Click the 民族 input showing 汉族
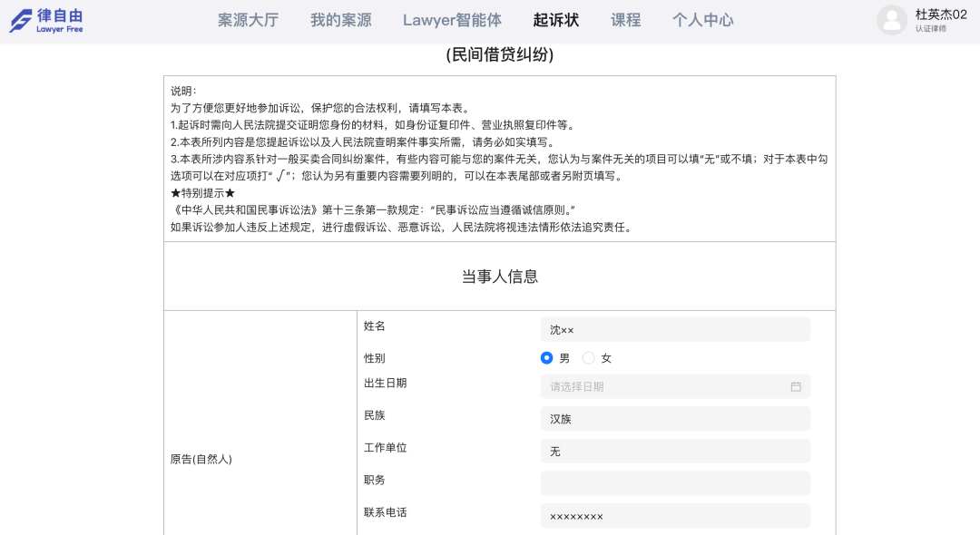The width and height of the screenshot is (980, 535). tap(675, 418)
